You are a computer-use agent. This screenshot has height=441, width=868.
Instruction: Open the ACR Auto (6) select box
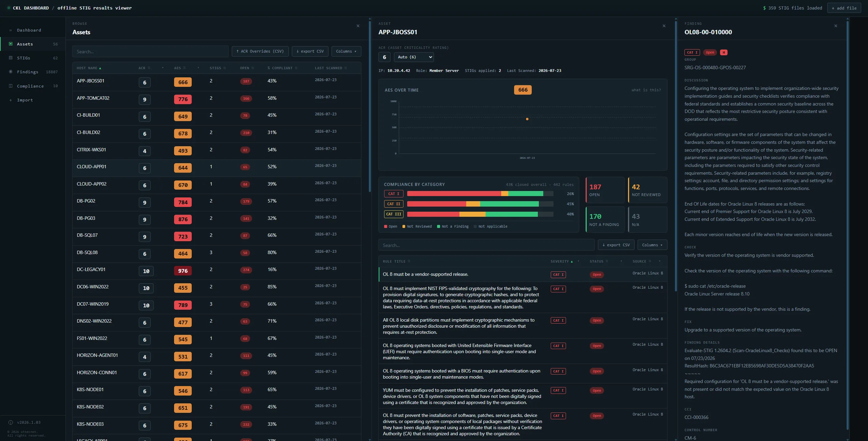point(414,57)
